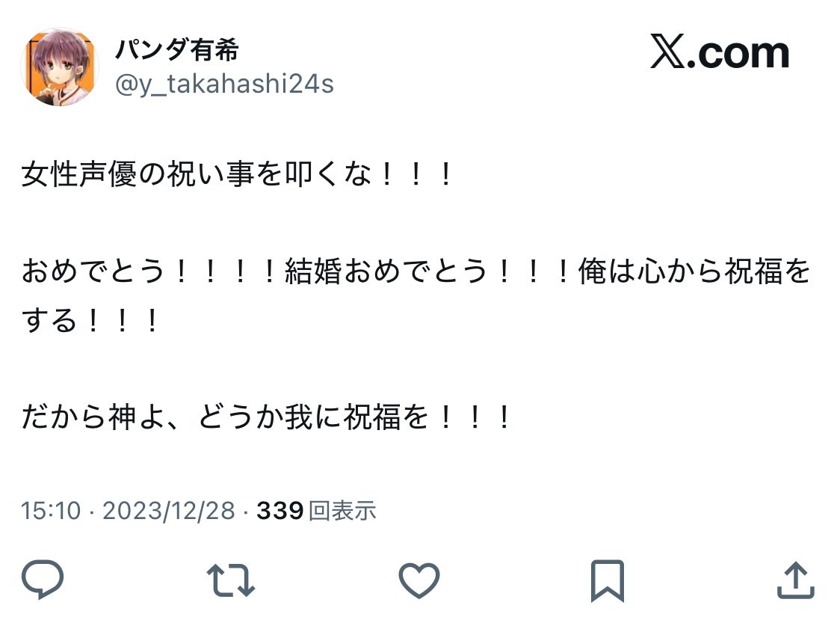
Task: Open パンダ有希's profile picture
Action: pos(60,67)
